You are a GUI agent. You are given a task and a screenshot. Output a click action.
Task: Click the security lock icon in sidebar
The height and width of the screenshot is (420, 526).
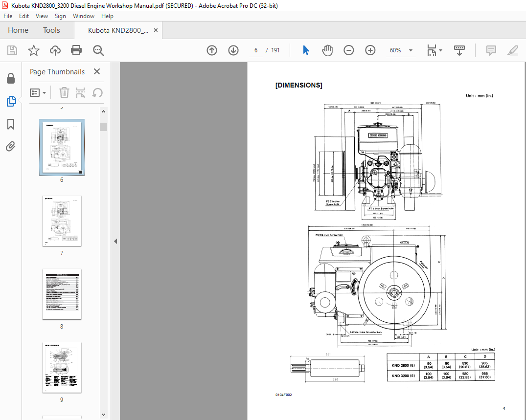click(x=11, y=78)
